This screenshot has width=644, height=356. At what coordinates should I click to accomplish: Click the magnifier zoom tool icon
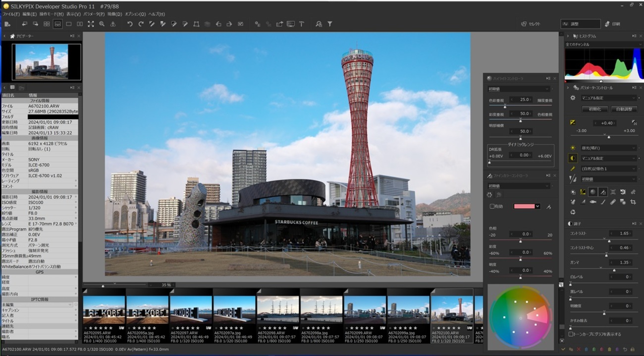click(x=102, y=24)
